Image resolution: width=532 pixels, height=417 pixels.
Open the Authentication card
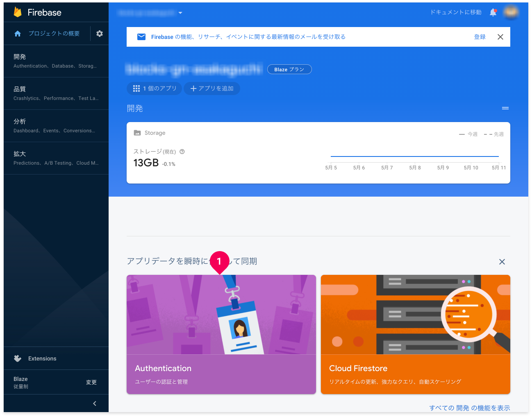[221, 334]
